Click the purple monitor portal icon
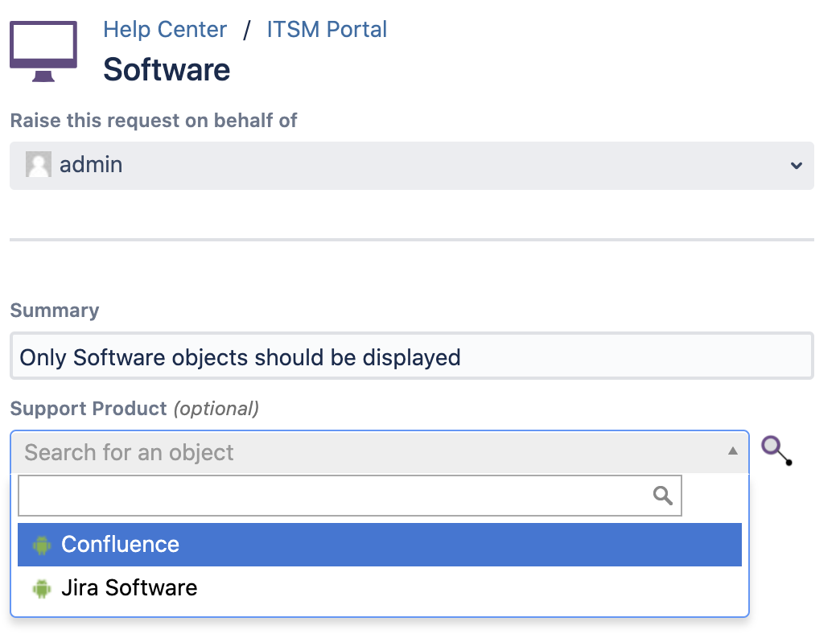840x634 pixels. pos(43,51)
